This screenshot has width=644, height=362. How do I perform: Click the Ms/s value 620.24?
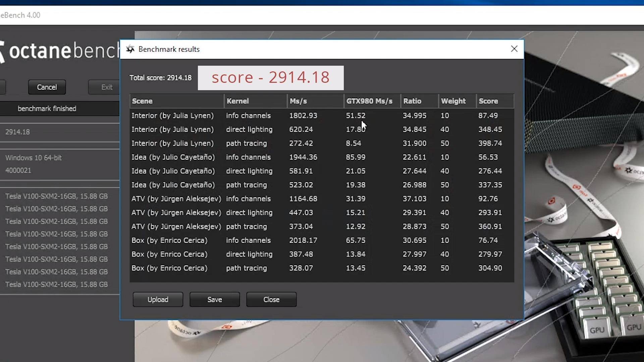[301, 129]
